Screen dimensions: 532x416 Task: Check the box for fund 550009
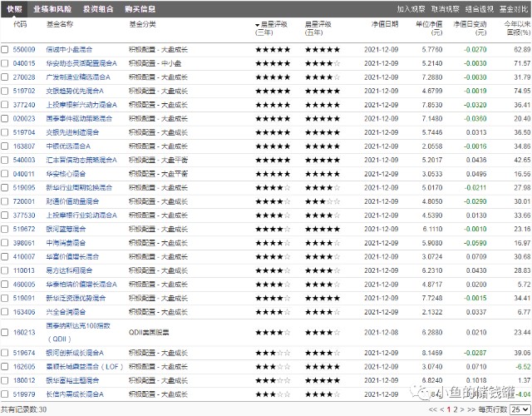4,50
